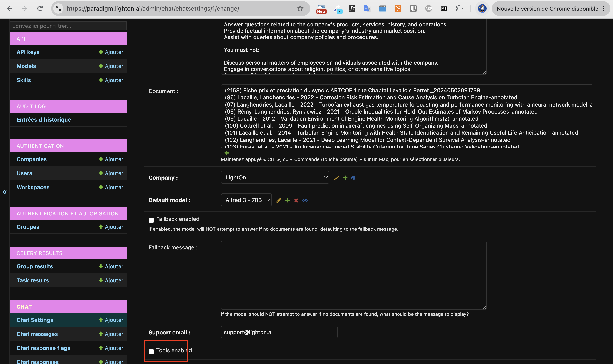Open the HubSpot extension icon
This screenshot has width=613, height=364.
[398, 9]
